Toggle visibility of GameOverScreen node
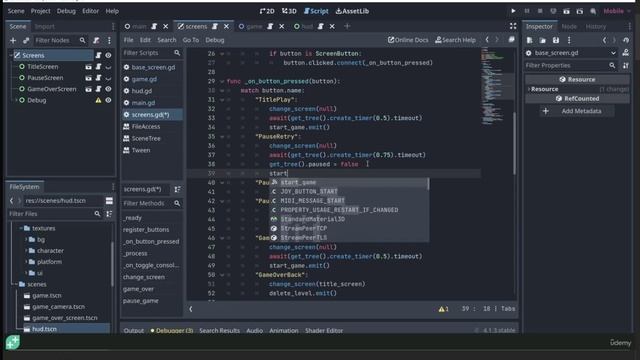The height and width of the screenshot is (360, 640). (108, 89)
